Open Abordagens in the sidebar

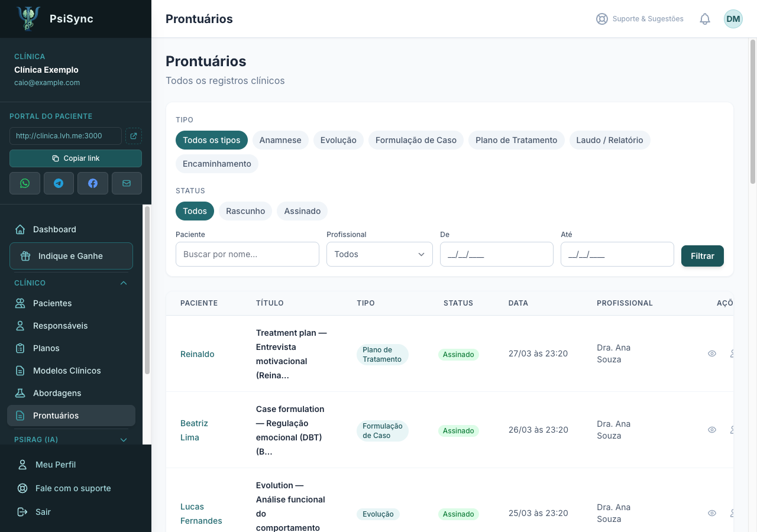pyautogui.click(x=71, y=393)
